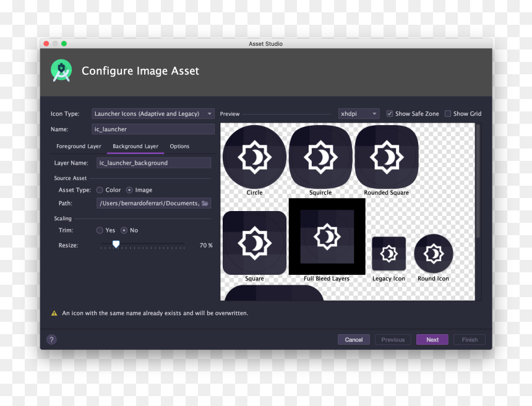Click the Resize slider handle
Viewport: 532px width, 406px height.
(116, 244)
